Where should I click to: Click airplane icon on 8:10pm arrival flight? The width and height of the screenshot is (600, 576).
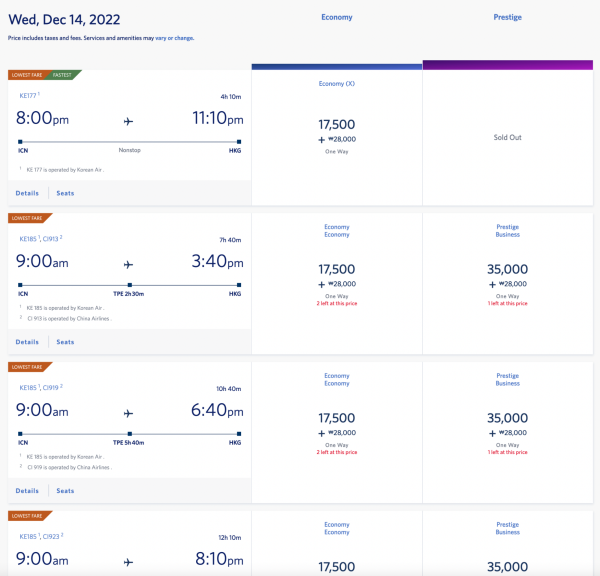[128, 557]
